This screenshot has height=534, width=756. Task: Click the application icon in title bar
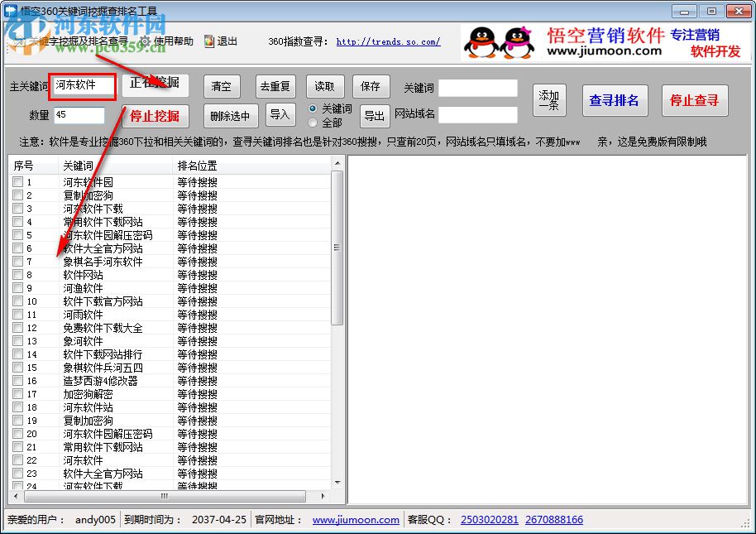(11, 11)
